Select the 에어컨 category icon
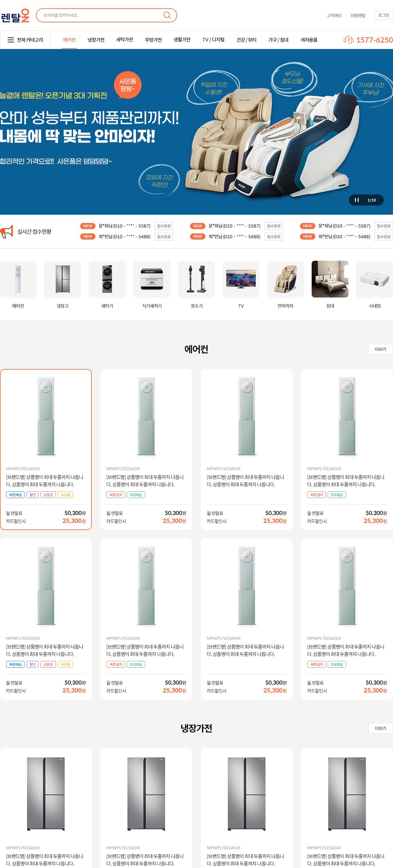Image resolution: width=393 pixels, height=868 pixels. click(18, 279)
